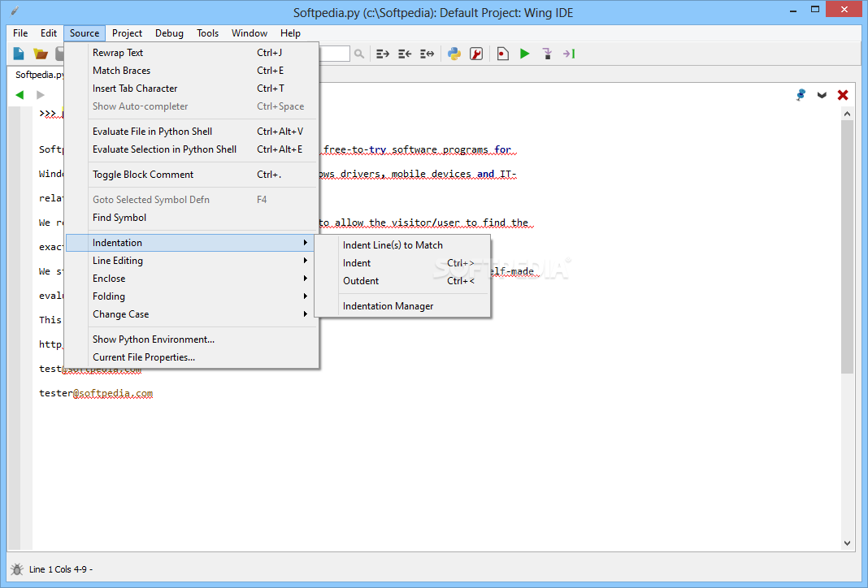
Task: Choose Indent Line(s) to Match
Action: point(402,245)
